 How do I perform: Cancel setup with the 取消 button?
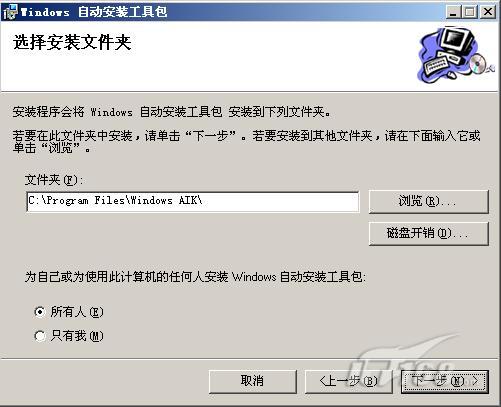click(x=252, y=381)
